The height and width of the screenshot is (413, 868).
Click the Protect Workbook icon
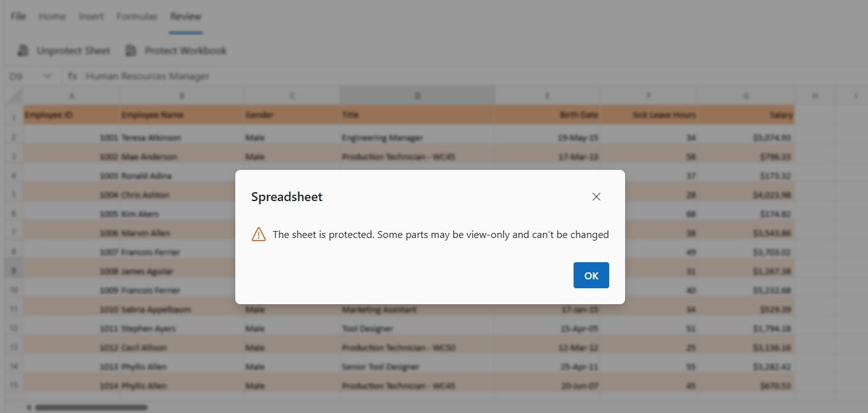coord(131,50)
